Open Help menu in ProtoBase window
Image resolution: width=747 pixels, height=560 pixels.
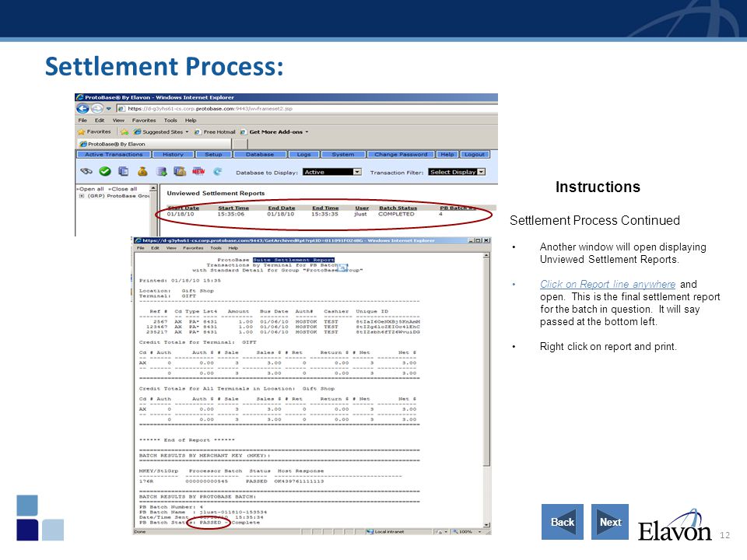pyautogui.click(x=191, y=121)
